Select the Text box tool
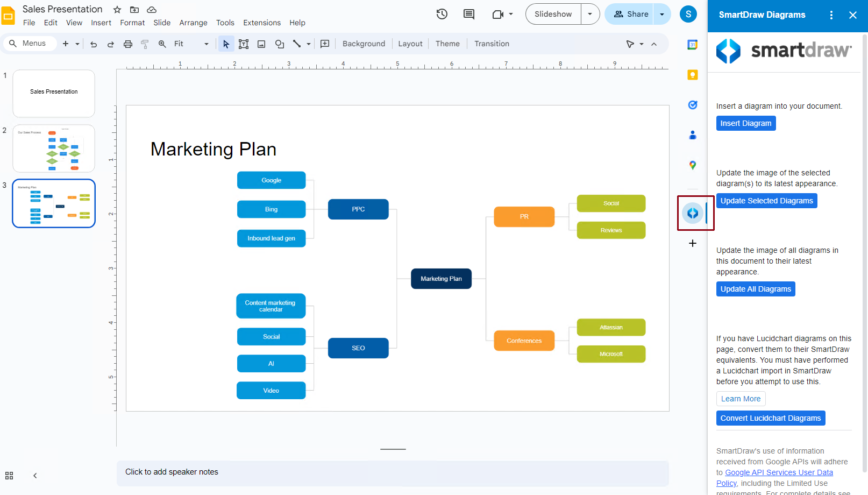The image size is (868, 495). point(244,44)
